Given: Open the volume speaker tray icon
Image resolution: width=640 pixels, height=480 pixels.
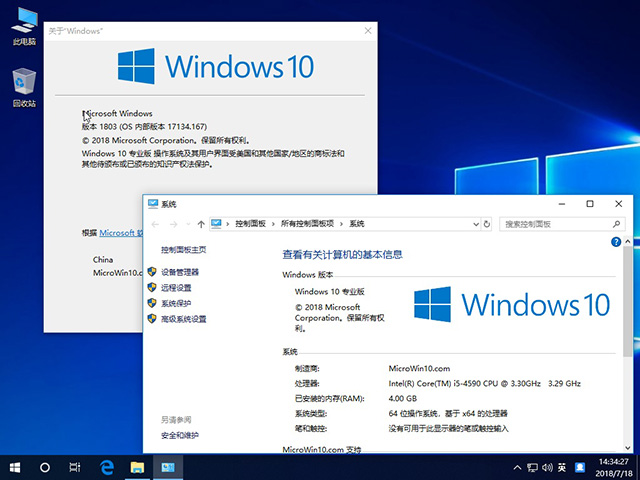Looking at the screenshot, I should (547, 467).
